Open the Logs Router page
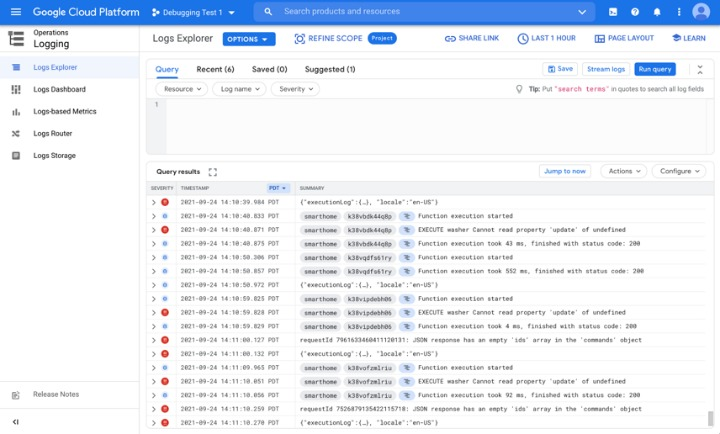Viewport: 720px width, 434px height. (53, 133)
